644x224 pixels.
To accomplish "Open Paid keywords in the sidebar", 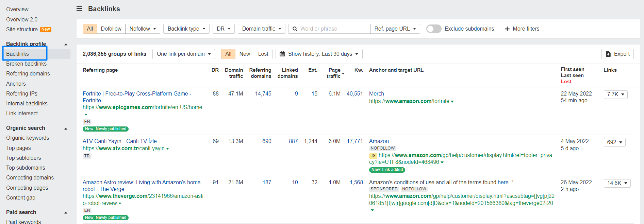I will click(23, 222).
